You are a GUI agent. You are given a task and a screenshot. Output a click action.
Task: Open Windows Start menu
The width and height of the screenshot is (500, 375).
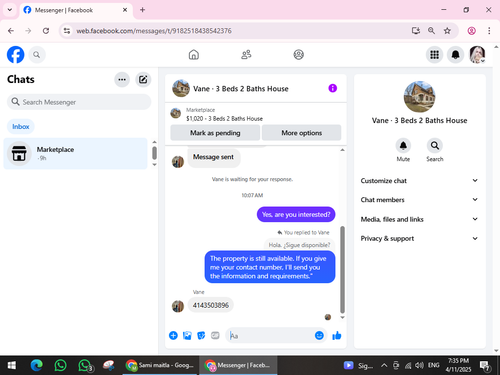click(12, 365)
